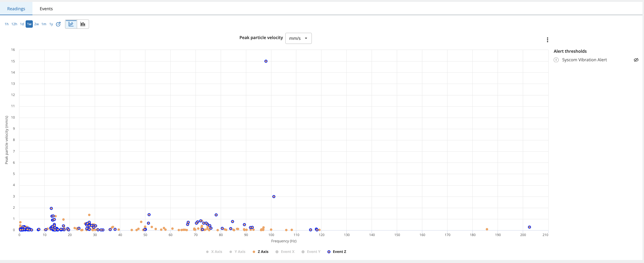Toggle Syscom Vibration Alert threshold visibility
Image resolution: width=644 pixels, height=263 pixels.
(636, 60)
